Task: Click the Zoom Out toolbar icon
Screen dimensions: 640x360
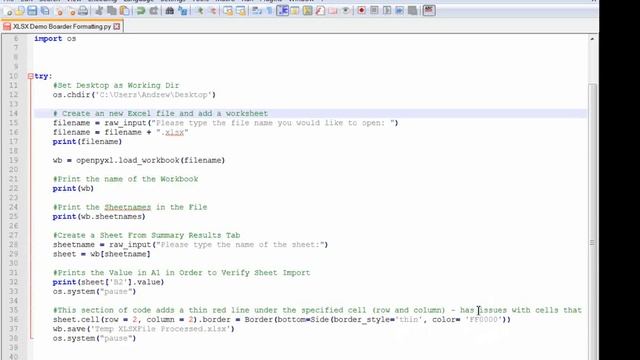Action: pos(213,11)
